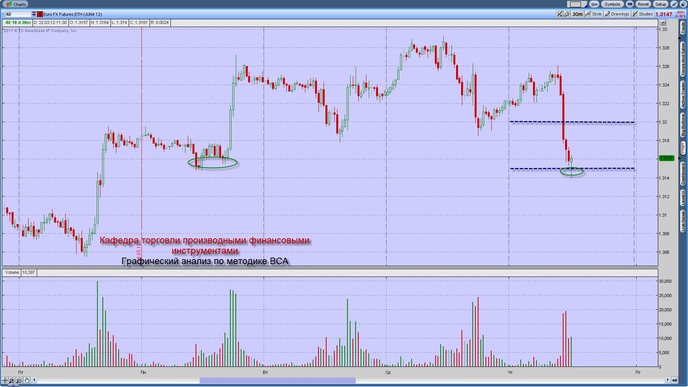Click the symbol entry field

tap(18, 14)
